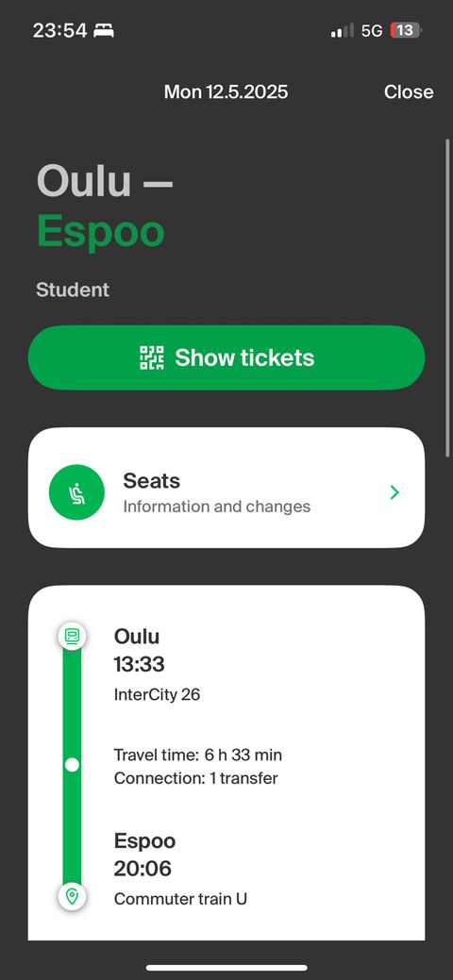This screenshot has height=980, width=453.
Task: Tap the Oulu 13:33 departure entry
Action: click(140, 650)
